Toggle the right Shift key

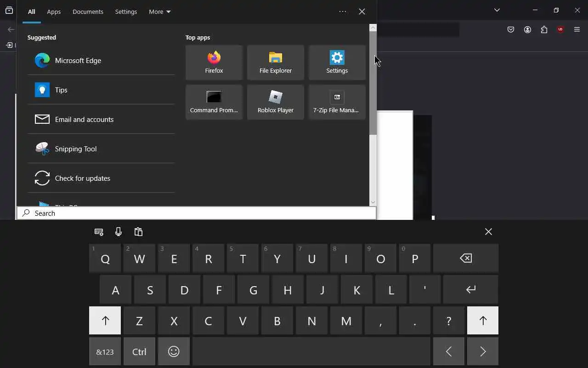coord(483,320)
